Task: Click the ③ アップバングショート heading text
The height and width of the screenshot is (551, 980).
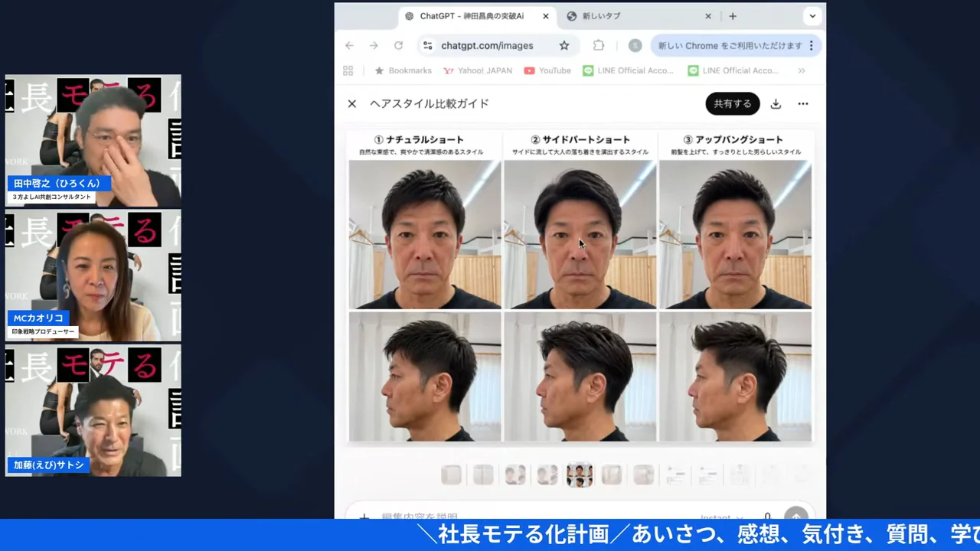Action: click(x=733, y=140)
